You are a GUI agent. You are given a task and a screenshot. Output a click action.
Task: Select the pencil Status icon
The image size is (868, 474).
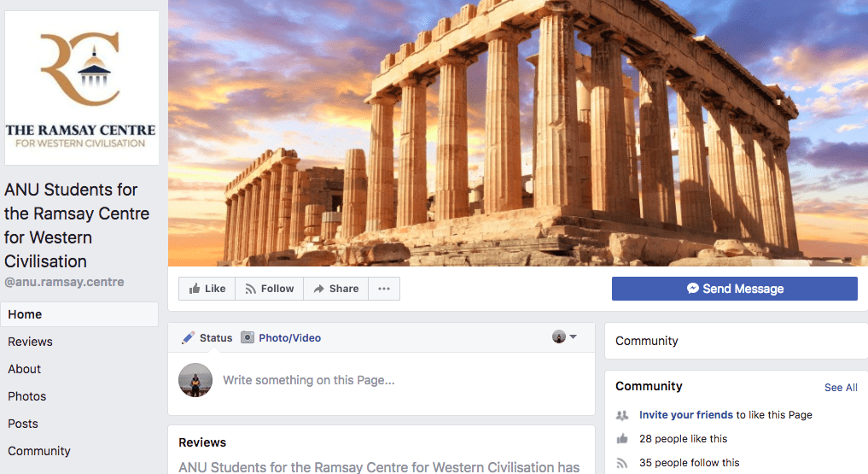pyautogui.click(x=189, y=338)
